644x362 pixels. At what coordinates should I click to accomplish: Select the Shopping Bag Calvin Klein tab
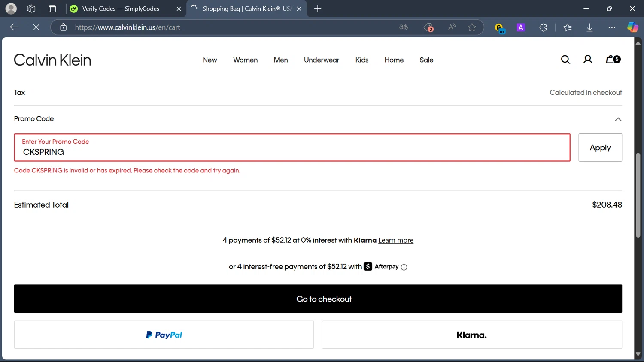pos(247,9)
